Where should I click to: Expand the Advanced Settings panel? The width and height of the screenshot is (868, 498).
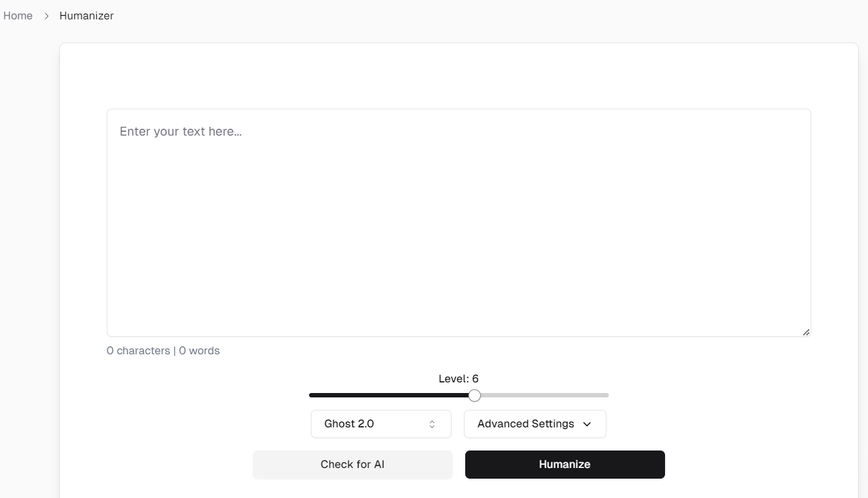(x=535, y=424)
